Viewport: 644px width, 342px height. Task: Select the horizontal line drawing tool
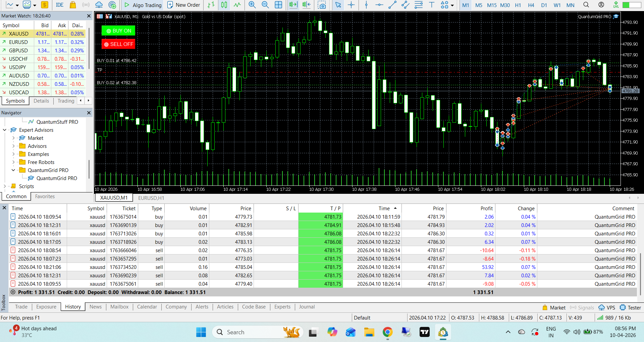[379, 5]
